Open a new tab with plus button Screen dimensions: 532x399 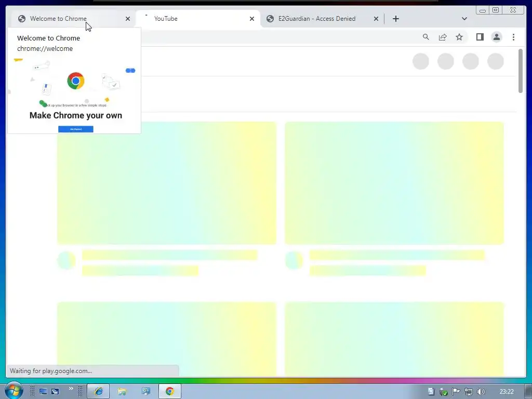tap(395, 19)
